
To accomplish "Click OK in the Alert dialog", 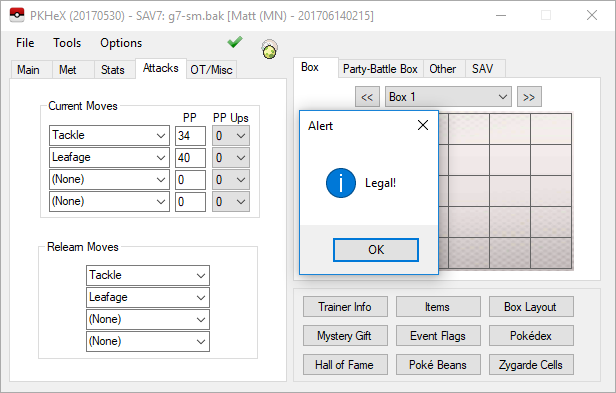I will pos(376,250).
